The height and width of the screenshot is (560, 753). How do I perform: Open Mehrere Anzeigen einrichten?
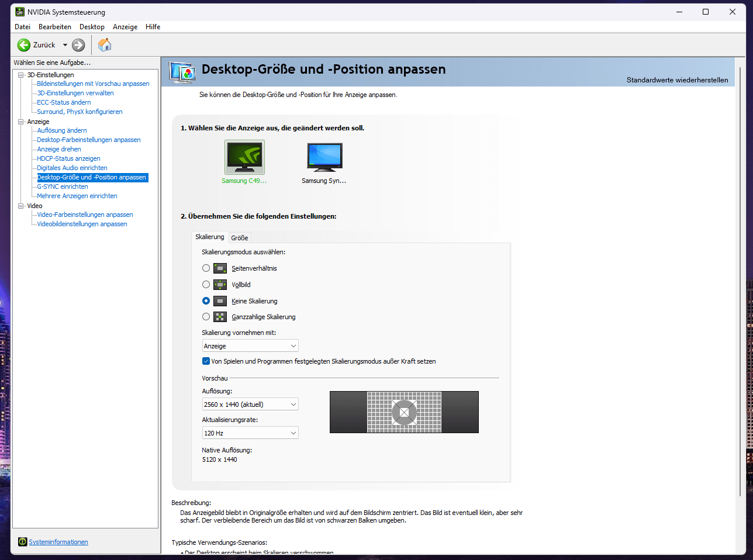click(77, 196)
